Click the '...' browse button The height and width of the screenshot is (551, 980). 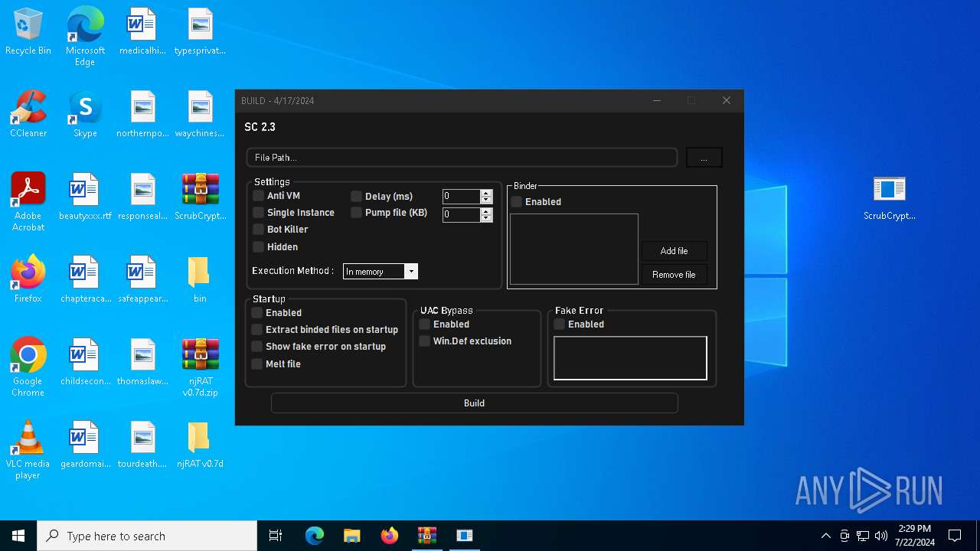coord(704,158)
